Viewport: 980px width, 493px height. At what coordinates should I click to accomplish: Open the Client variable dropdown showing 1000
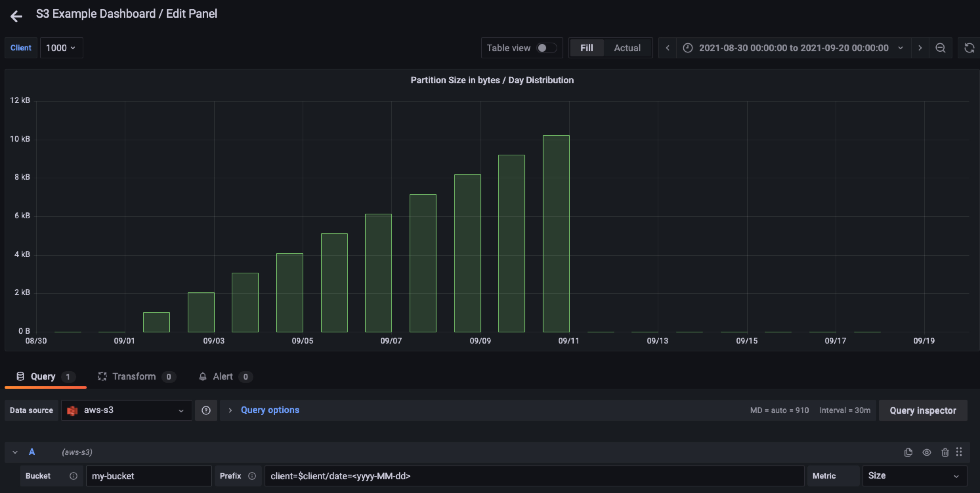tap(61, 48)
